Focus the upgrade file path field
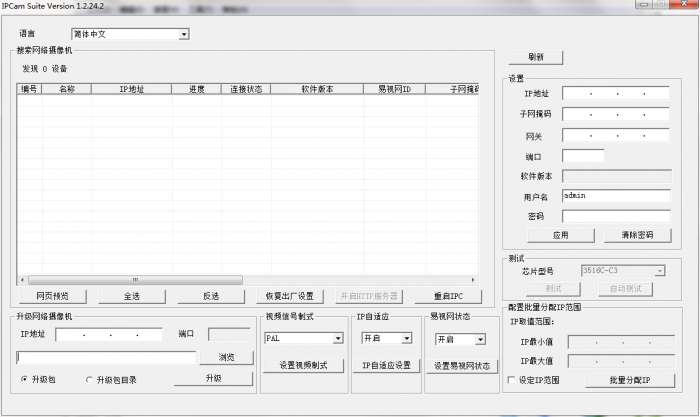 tap(106, 357)
